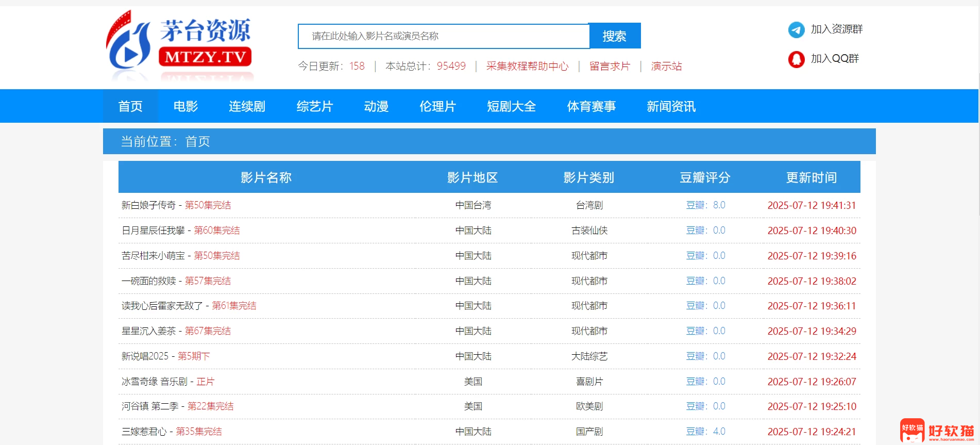Click the 中国台湾 region cell

point(474,205)
